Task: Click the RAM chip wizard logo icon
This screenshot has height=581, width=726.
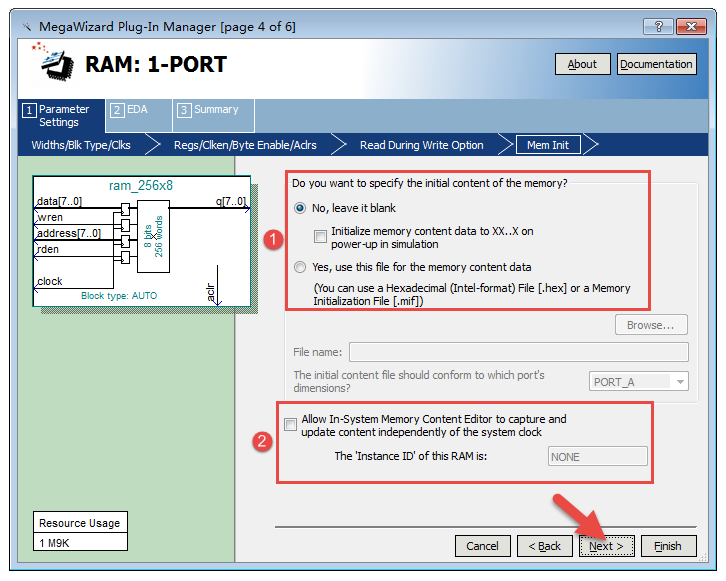Action: tap(55, 63)
